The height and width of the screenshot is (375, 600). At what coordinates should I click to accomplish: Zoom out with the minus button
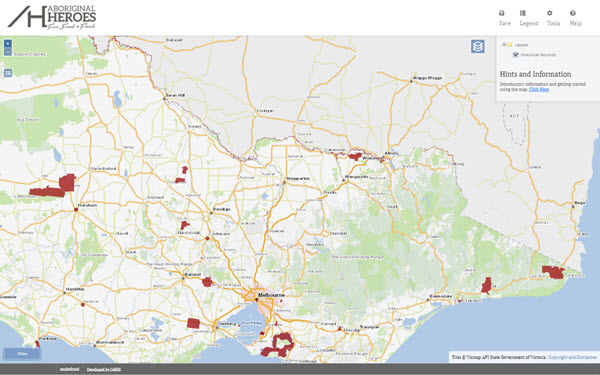[x=8, y=52]
